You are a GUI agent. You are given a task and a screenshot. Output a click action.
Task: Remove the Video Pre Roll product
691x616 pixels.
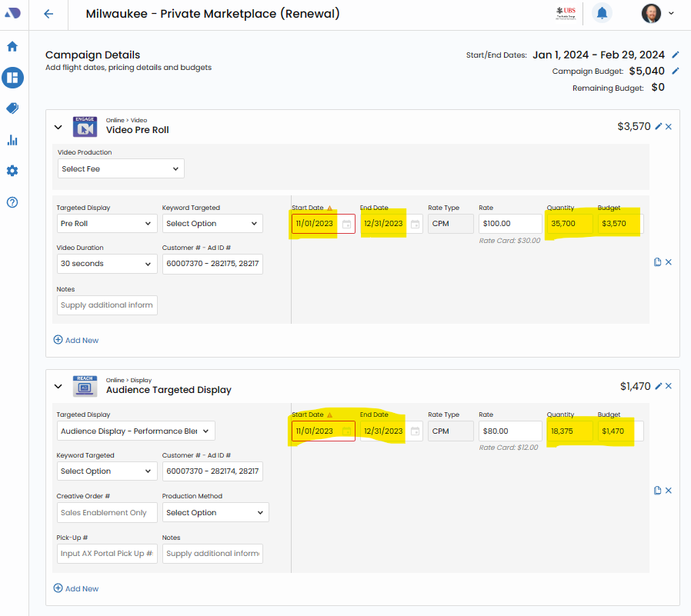coord(669,127)
